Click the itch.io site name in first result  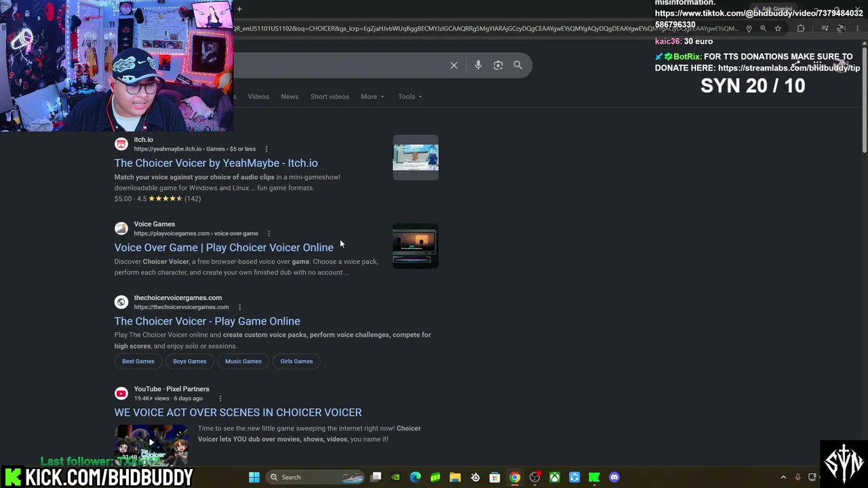coord(143,140)
